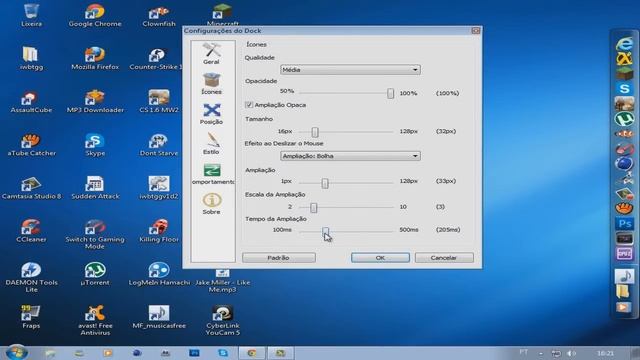This screenshot has width=640, height=360.
Task: Open the Sobre section
Action: [x=211, y=204]
